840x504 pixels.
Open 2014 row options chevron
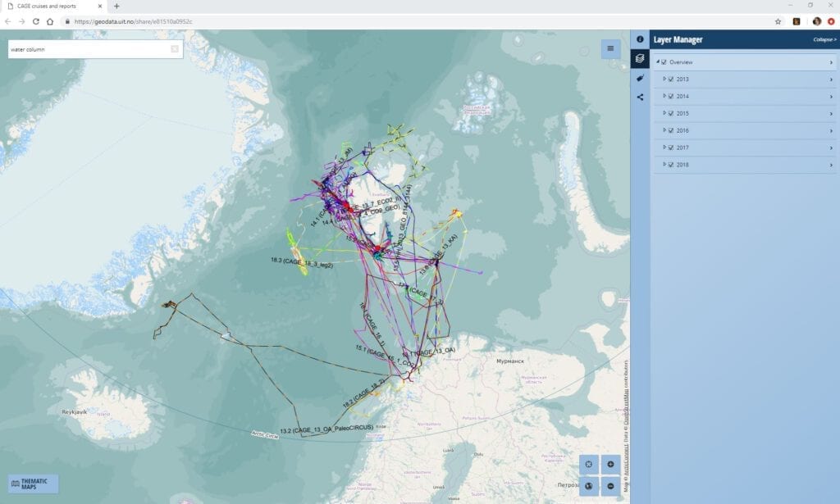click(831, 97)
